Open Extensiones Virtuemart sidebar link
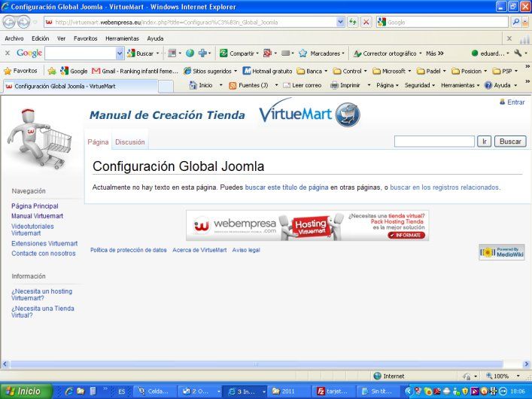The width and height of the screenshot is (532, 399). coord(44,243)
